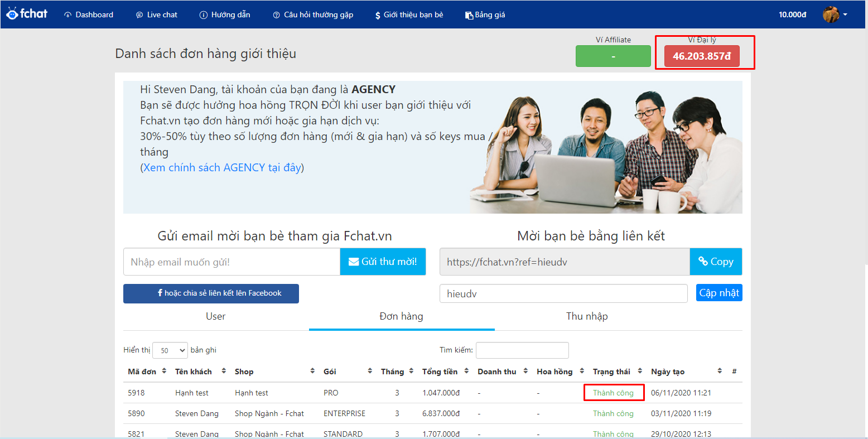Click the referral link field
This screenshot has width=868, height=439.
[x=565, y=262]
